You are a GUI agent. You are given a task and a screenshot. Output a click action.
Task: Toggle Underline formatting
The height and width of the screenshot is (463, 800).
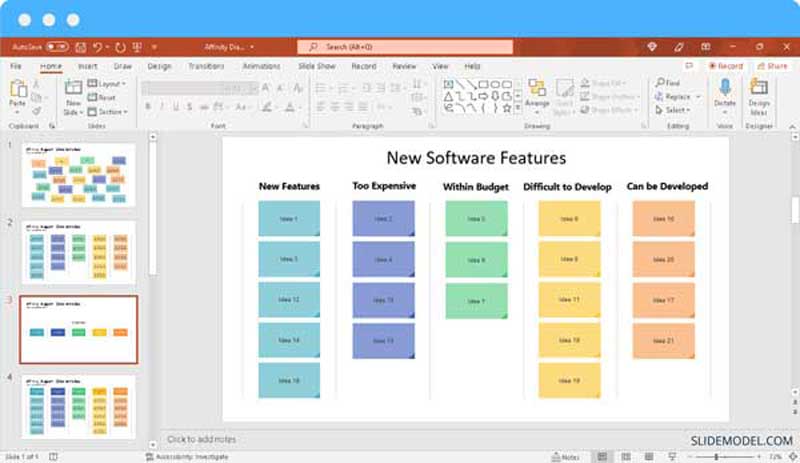coord(175,107)
